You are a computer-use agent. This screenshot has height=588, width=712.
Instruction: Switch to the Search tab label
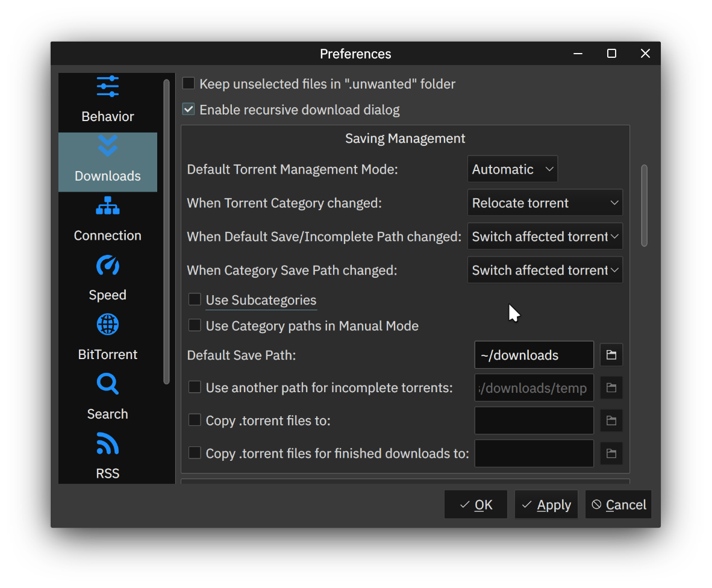[x=108, y=414]
